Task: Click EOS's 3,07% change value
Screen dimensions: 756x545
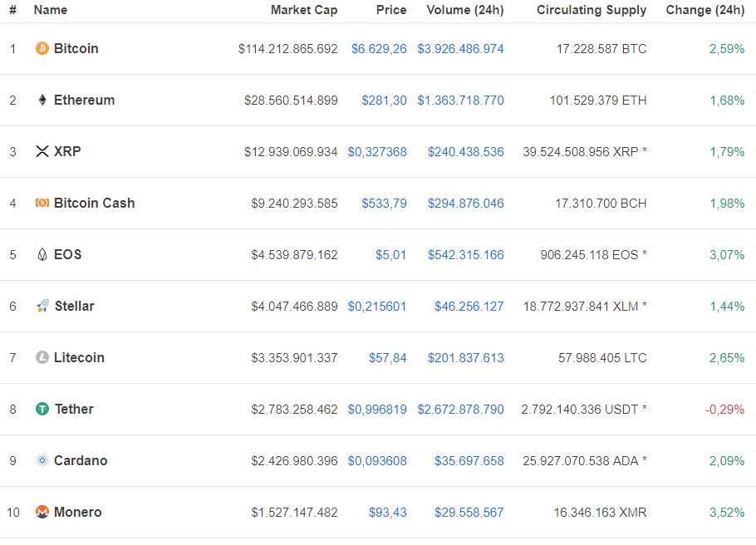Action: click(727, 255)
